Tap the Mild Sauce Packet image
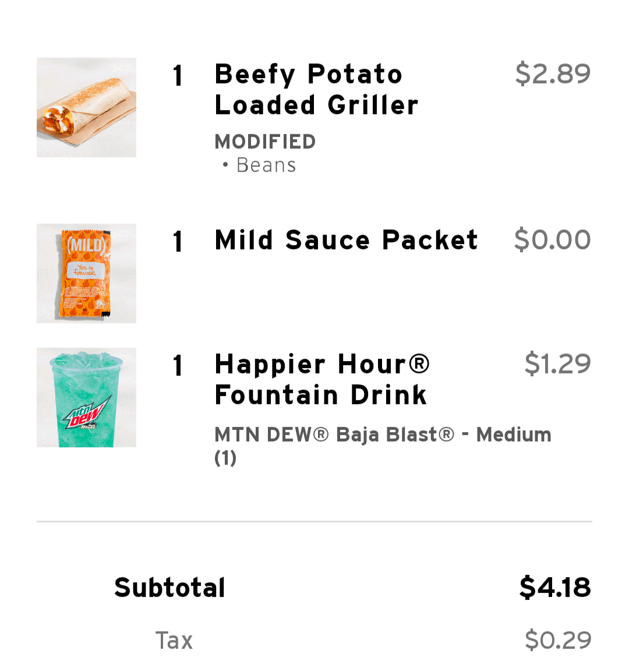Screen dimensions: 629x672 [x=86, y=273]
